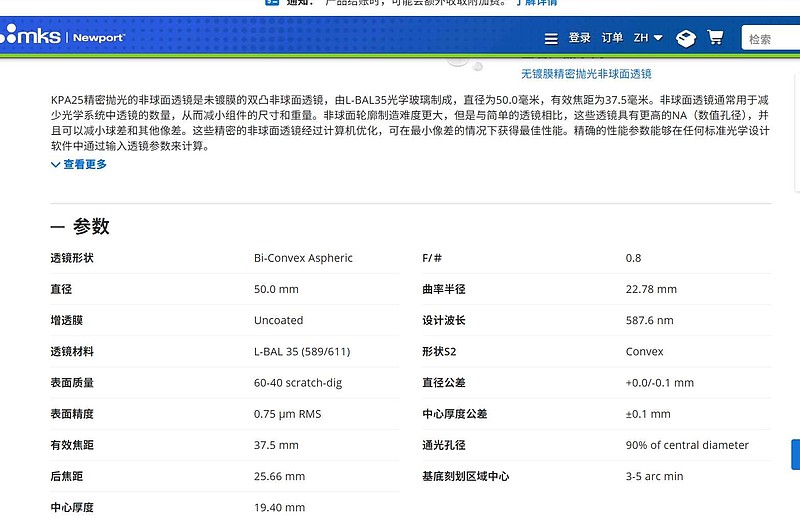Click L-BAL 35 (589/611) material value
This screenshot has width=800, height=518.
(x=302, y=352)
